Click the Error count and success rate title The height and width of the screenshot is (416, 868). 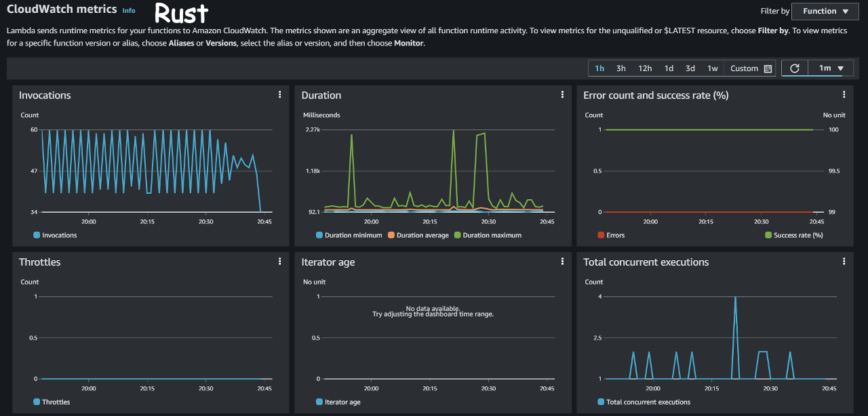(x=656, y=96)
